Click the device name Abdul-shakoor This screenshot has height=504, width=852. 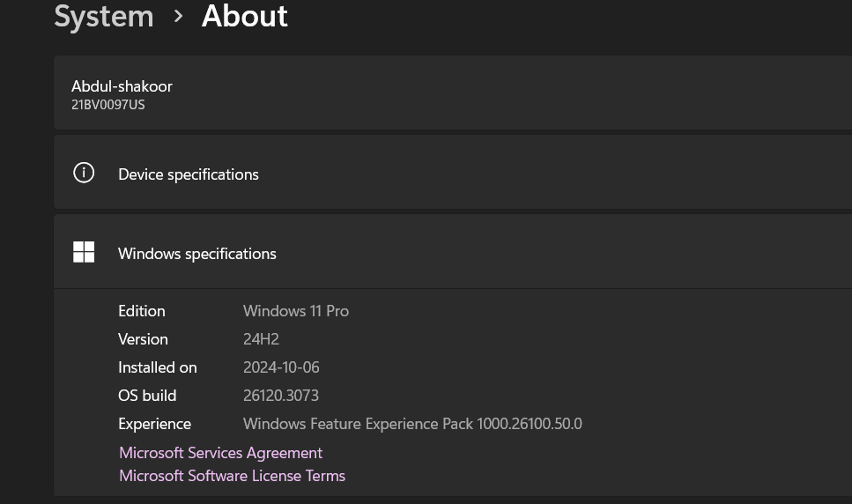coord(122,86)
